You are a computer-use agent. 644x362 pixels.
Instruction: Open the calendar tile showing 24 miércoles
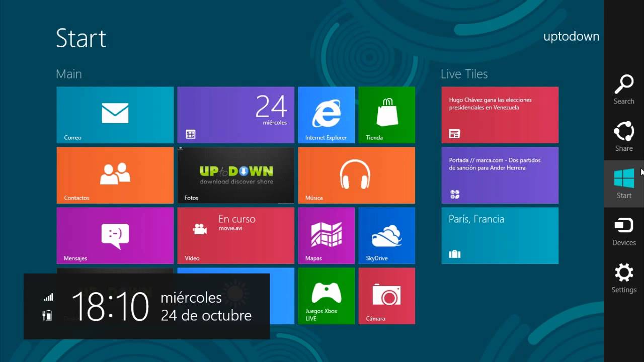235,115
